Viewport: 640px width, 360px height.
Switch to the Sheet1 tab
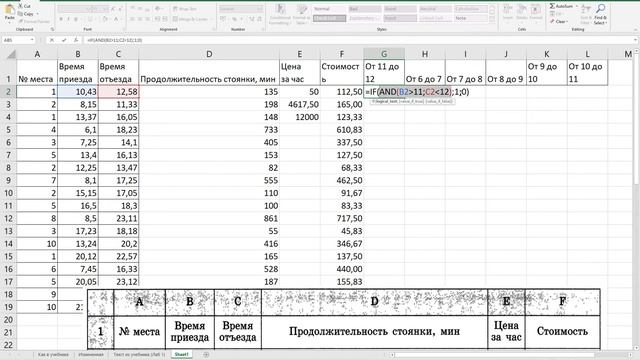(x=182, y=355)
